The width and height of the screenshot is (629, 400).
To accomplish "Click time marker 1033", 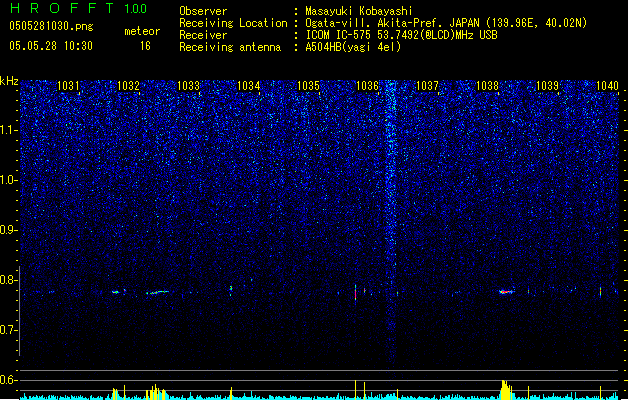I will 188,85.
